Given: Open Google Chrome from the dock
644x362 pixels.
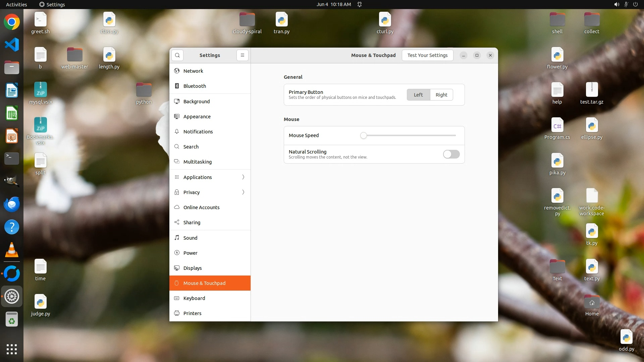Looking at the screenshot, I should click(12, 22).
